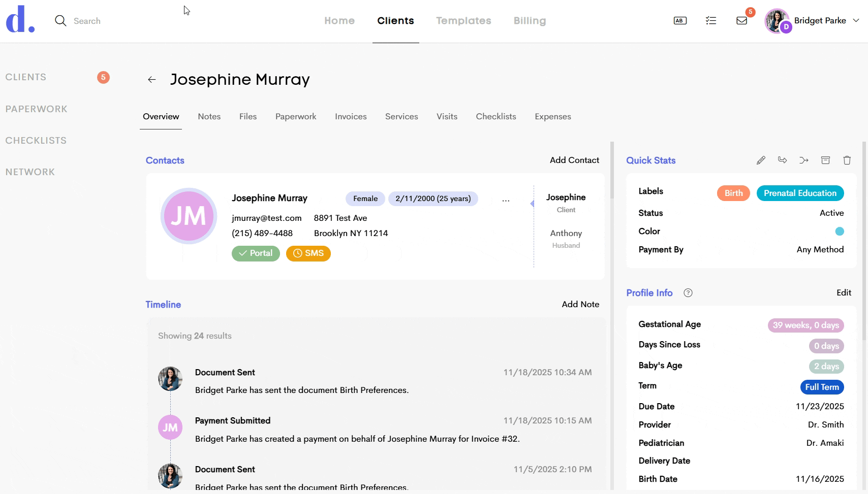Click the back arrow beside Josephine Murray

(x=151, y=80)
